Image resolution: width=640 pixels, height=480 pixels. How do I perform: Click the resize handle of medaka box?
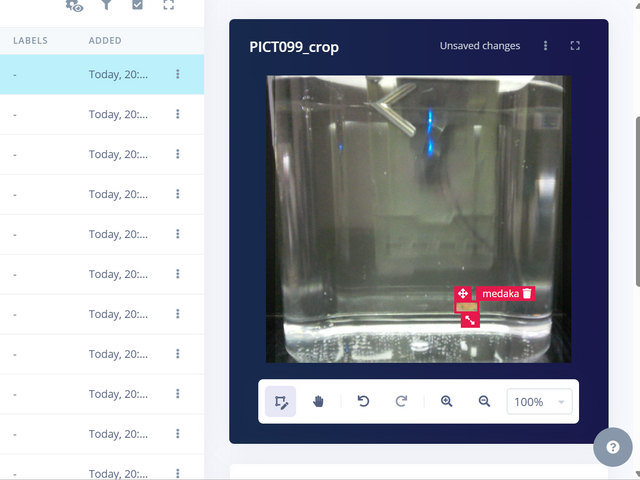[x=470, y=320]
